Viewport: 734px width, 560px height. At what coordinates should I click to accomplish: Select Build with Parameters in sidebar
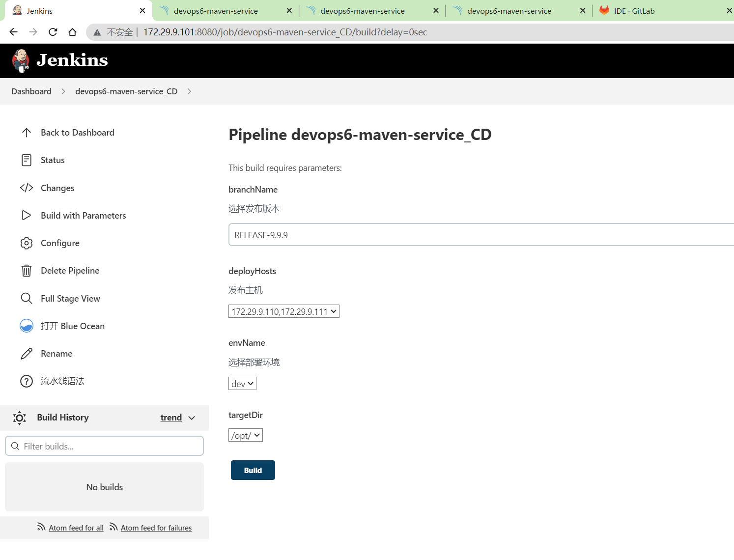[84, 215]
